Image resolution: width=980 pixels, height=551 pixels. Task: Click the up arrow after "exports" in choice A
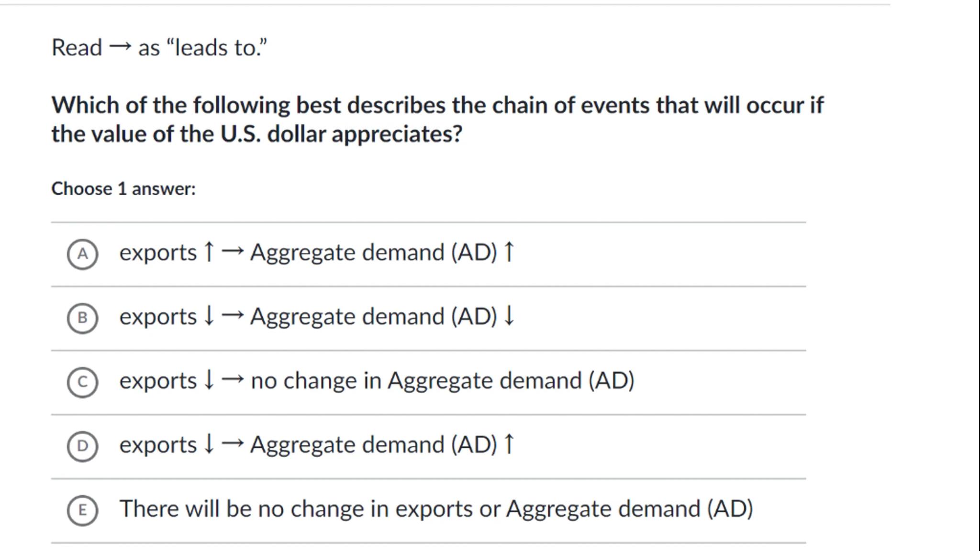coord(208,252)
